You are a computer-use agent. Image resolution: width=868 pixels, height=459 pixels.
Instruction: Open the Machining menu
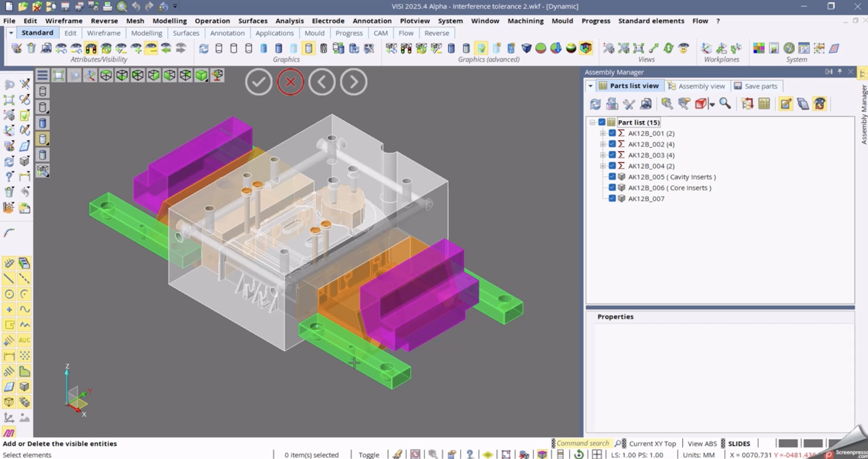tap(525, 20)
